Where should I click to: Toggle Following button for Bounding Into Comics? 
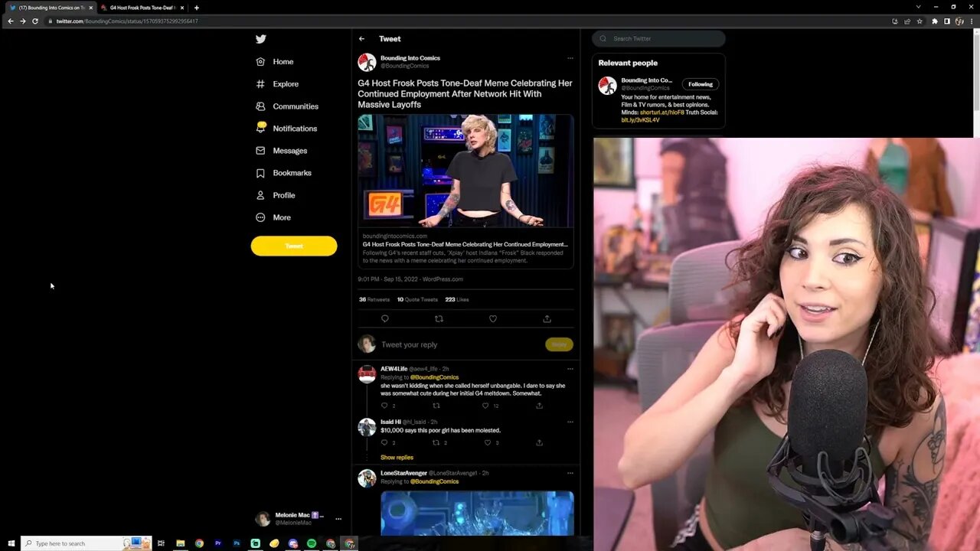[x=701, y=84]
